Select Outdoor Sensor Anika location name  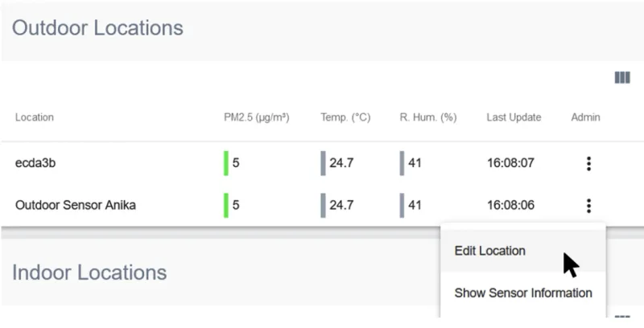tap(76, 205)
